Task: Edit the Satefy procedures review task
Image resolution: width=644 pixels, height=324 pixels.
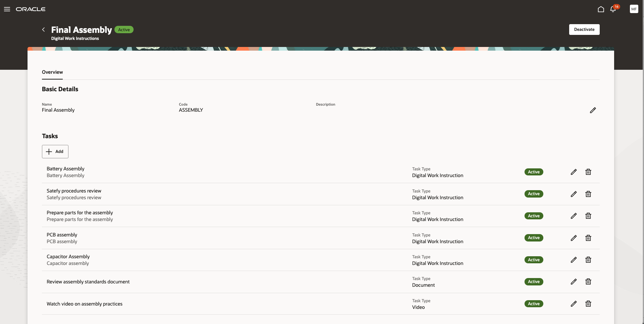Action: tap(574, 194)
